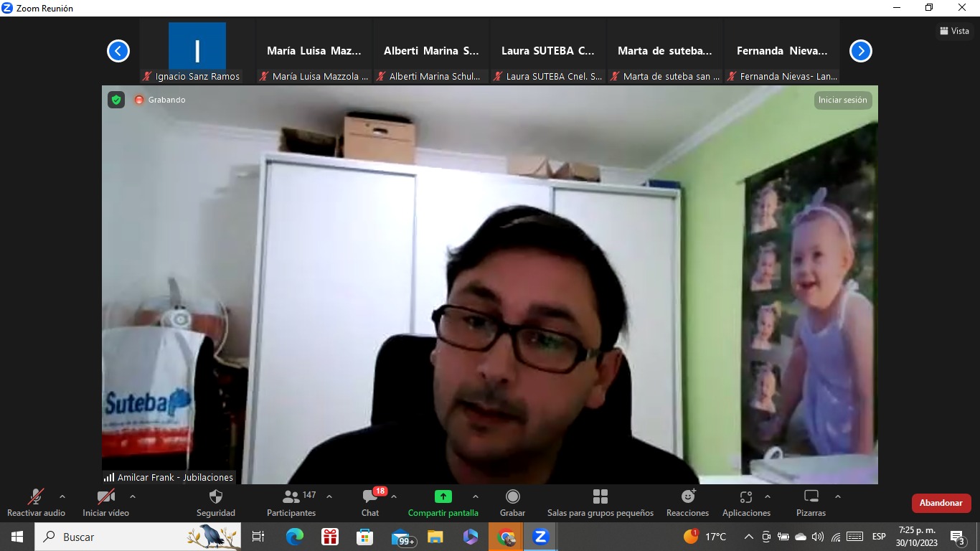Screen dimensions: 980x551
Task: Expand the Compartir pantalla options arrow
Action: pyautogui.click(x=475, y=496)
